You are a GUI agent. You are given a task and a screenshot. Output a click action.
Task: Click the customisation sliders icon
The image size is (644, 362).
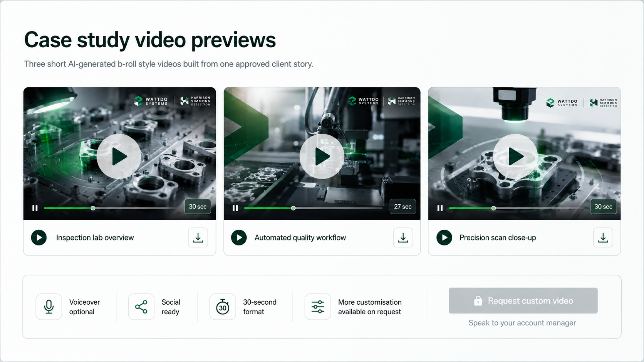coord(318,307)
